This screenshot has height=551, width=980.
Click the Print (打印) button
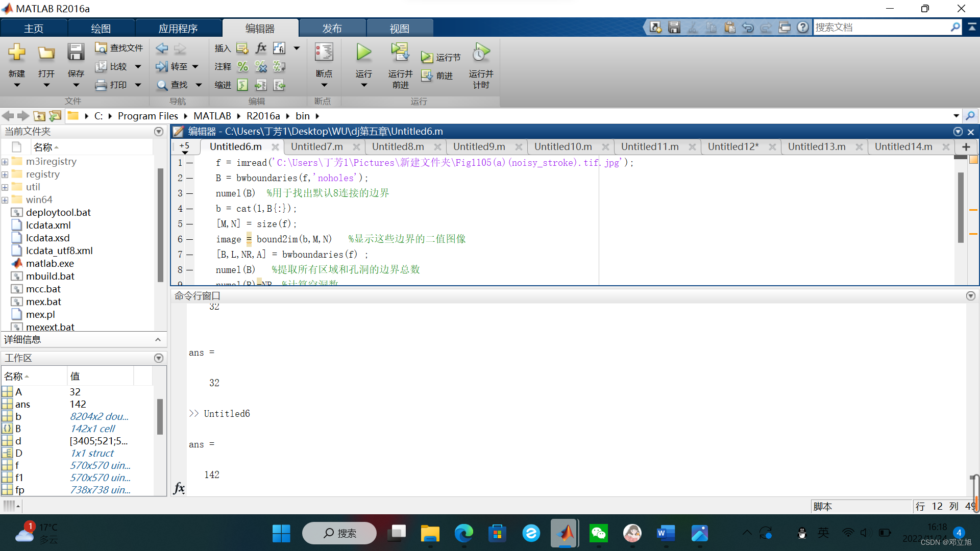111,85
